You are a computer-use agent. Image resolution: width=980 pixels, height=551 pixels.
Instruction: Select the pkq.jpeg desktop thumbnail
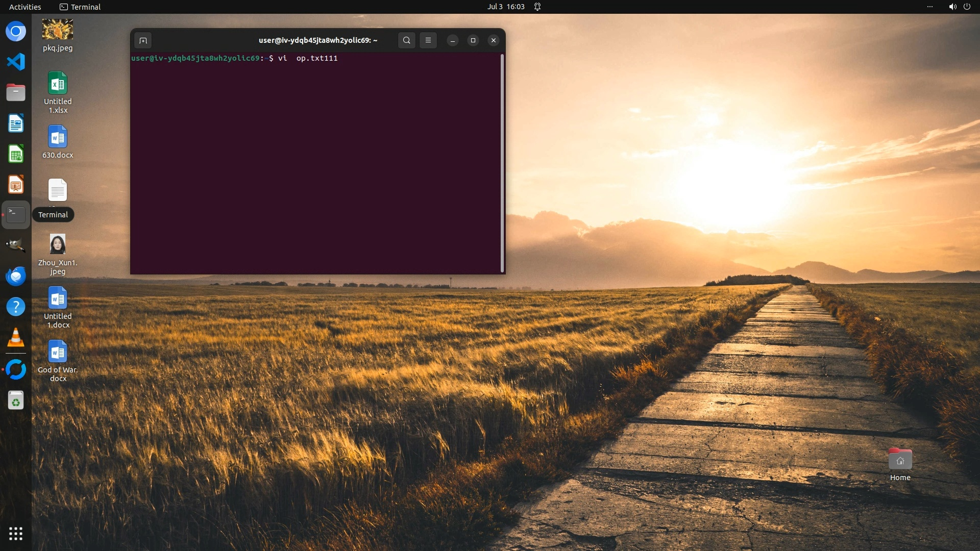pyautogui.click(x=58, y=30)
